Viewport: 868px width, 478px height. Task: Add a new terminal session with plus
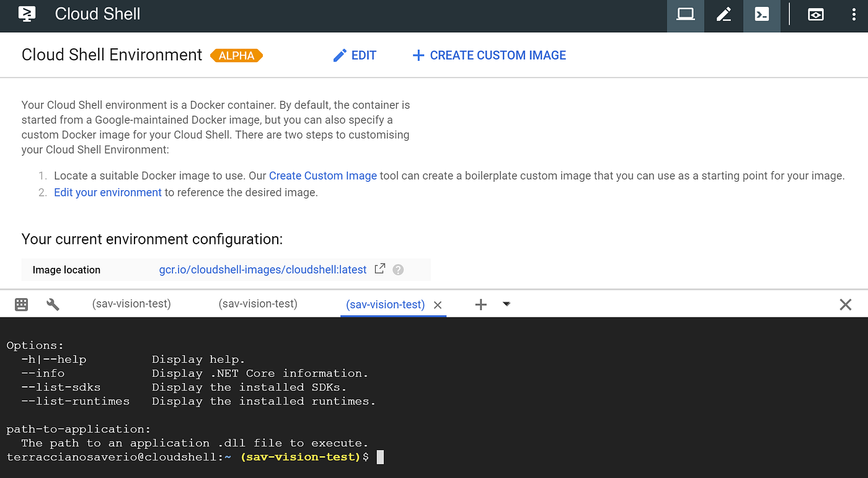(480, 304)
